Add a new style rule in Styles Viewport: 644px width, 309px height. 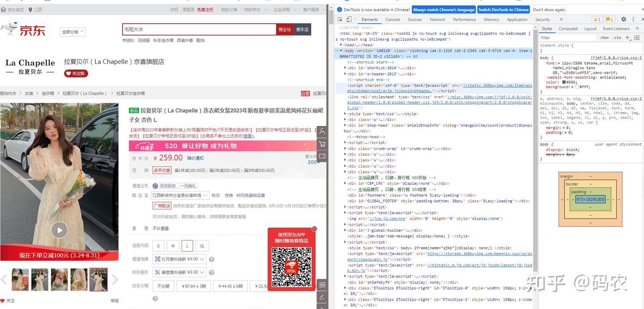point(627,38)
